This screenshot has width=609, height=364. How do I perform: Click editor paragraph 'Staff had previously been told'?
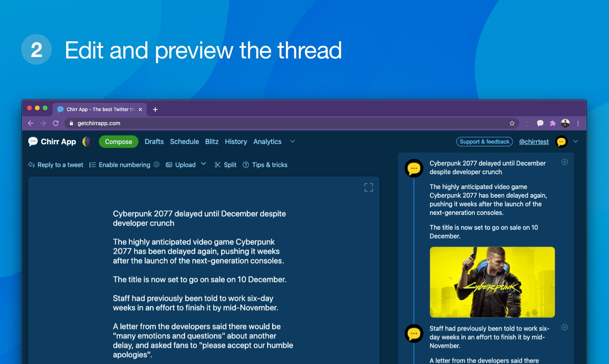(196, 303)
